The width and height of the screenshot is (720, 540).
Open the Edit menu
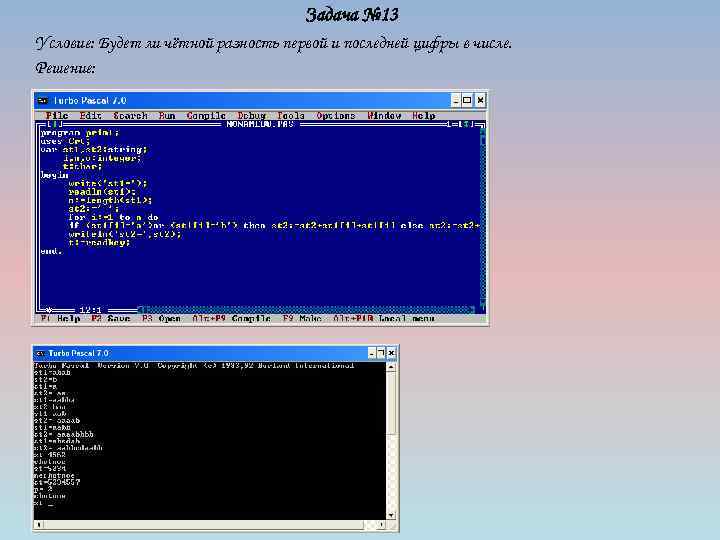click(90, 116)
